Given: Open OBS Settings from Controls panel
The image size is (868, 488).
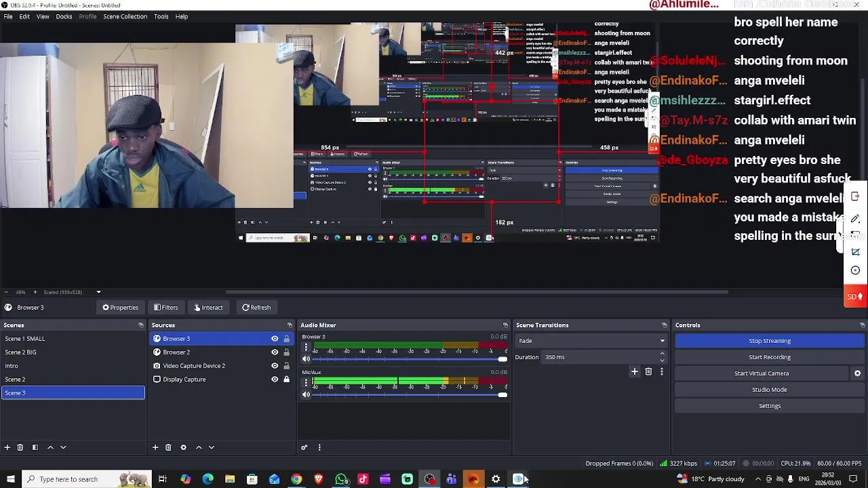Looking at the screenshot, I should [770, 406].
